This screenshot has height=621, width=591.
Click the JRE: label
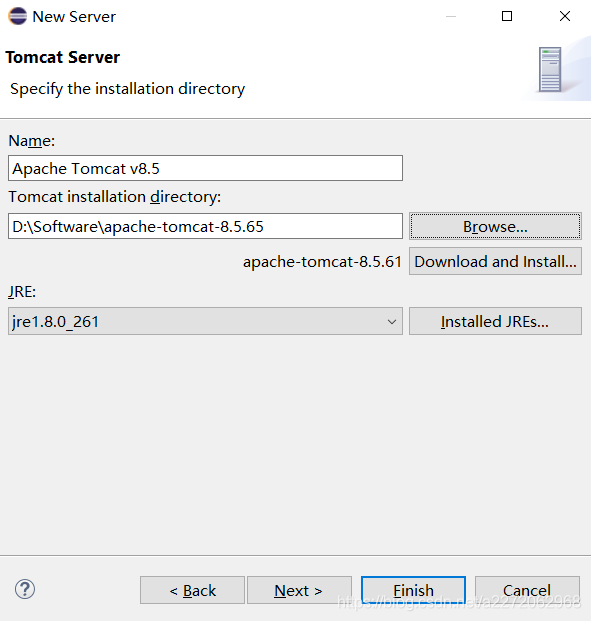pos(22,292)
